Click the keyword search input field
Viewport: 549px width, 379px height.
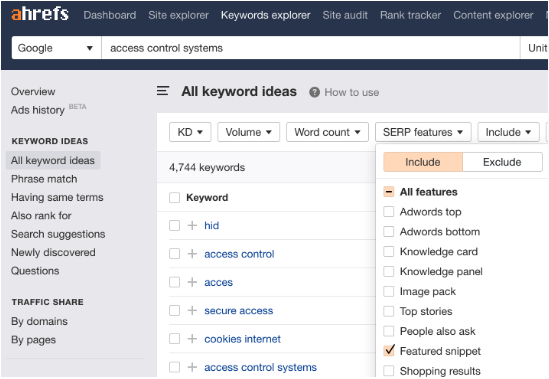311,48
